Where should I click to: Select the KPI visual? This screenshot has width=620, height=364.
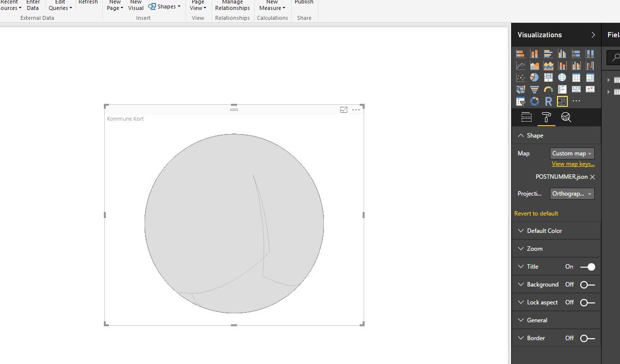tap(590, 89)
